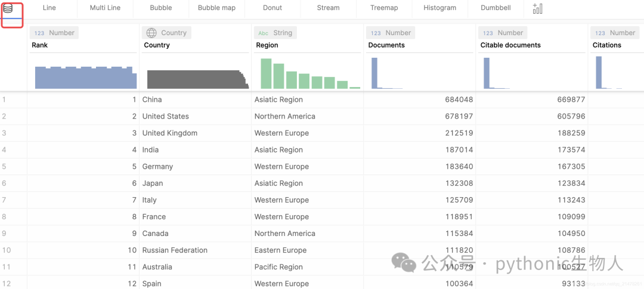Viewport: 644px width, 289px height.
Task: Click the Country distribution chart
Action: pyautogui.click(x=198, y=79)
